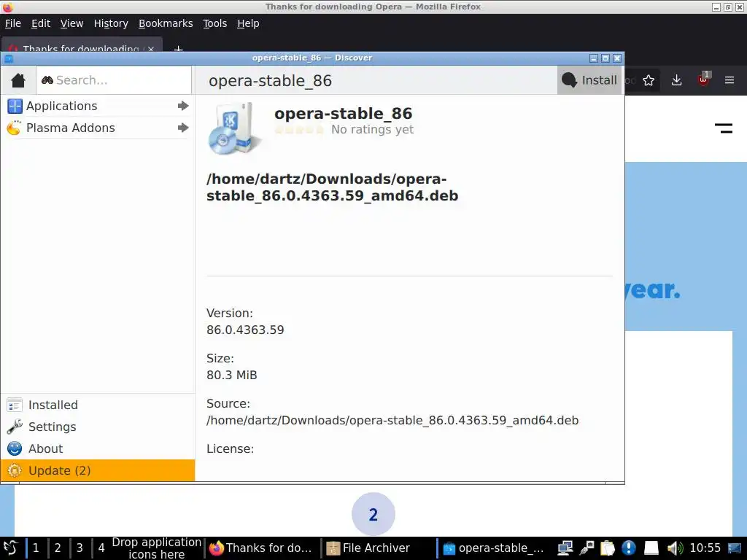The image size is (747, 560).
Task: Expand the Plasma Addons category arrow
Action: pos(183,128)
